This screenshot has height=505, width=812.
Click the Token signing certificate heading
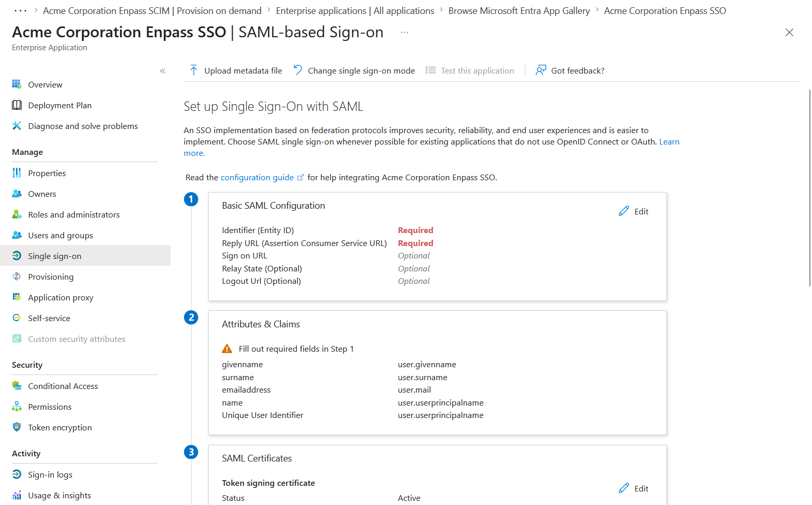[268, 483]
